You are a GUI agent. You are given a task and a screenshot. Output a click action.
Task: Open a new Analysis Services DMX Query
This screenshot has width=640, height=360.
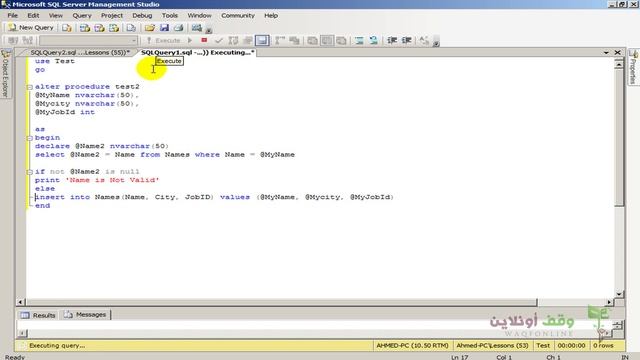pyautogui.click(x=99, y=28)
